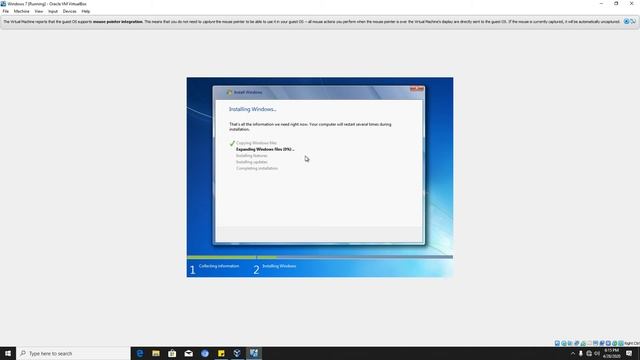The width and height of the screenshot is (640, 360).
Task: Open the taskbar clock and date
Action: [x=611, y=353]
